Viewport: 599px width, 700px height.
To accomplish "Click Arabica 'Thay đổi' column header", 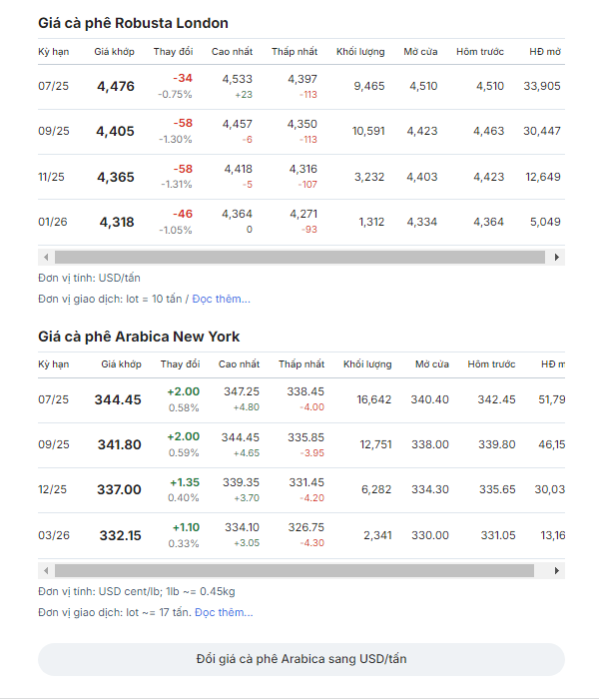I will pos(180,364).
